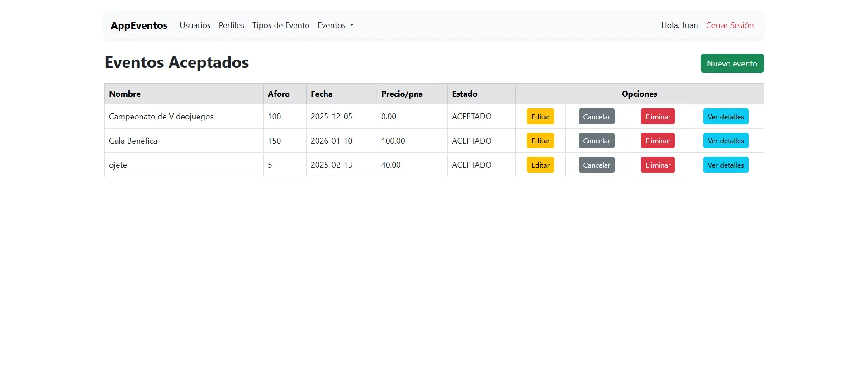Expand the Eventos dropdown menu
The height and width of the screenshot is (391, 868).
click(x=336, y=25)
